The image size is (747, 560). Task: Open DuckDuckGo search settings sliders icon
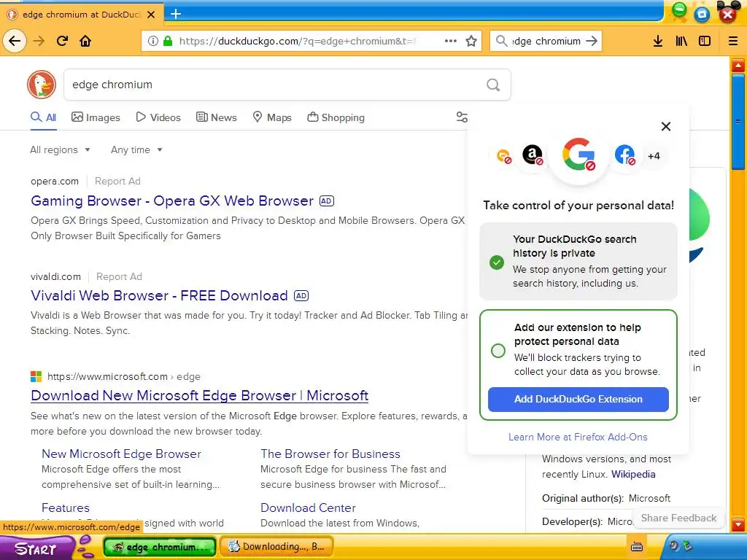(462, 117)
